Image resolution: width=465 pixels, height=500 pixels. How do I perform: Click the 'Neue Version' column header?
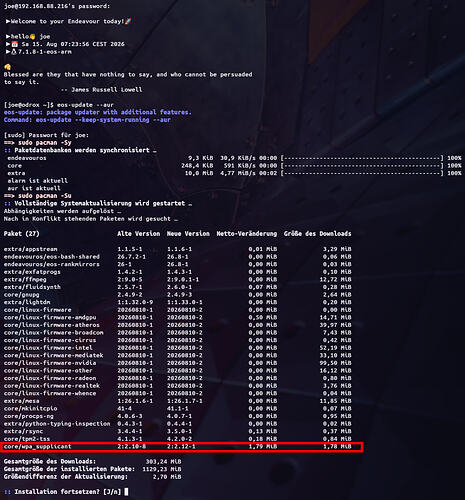[x=188, y=234]
